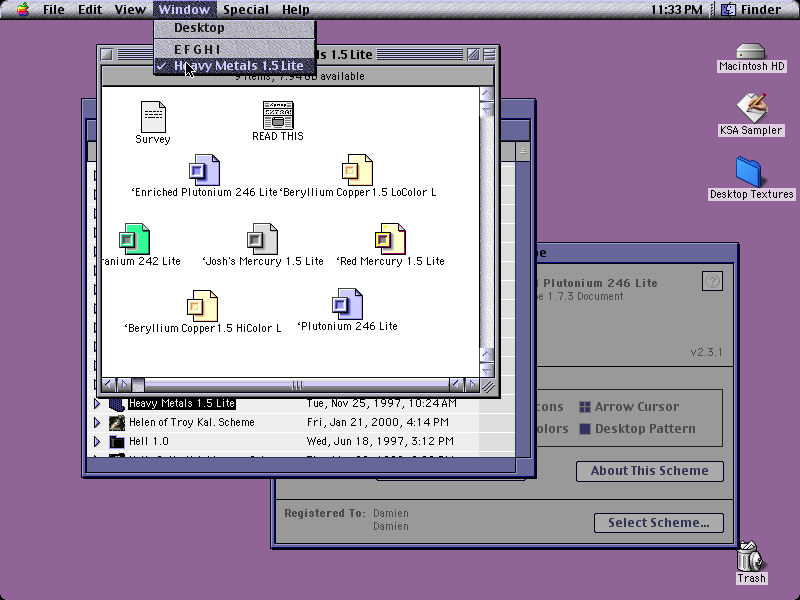Close the open Window menu title
This screenshot has width=800, height=600.
point(184,9)
